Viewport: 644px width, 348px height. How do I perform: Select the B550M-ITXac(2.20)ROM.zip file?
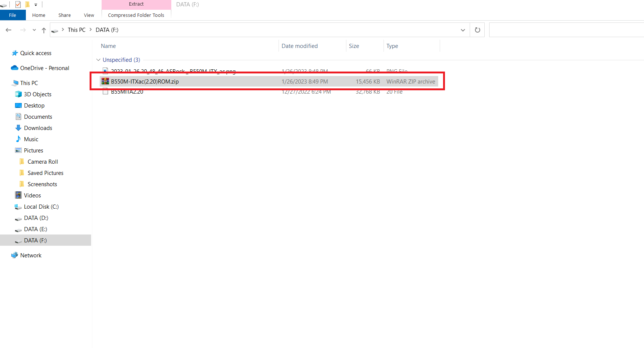pos(269,82)
